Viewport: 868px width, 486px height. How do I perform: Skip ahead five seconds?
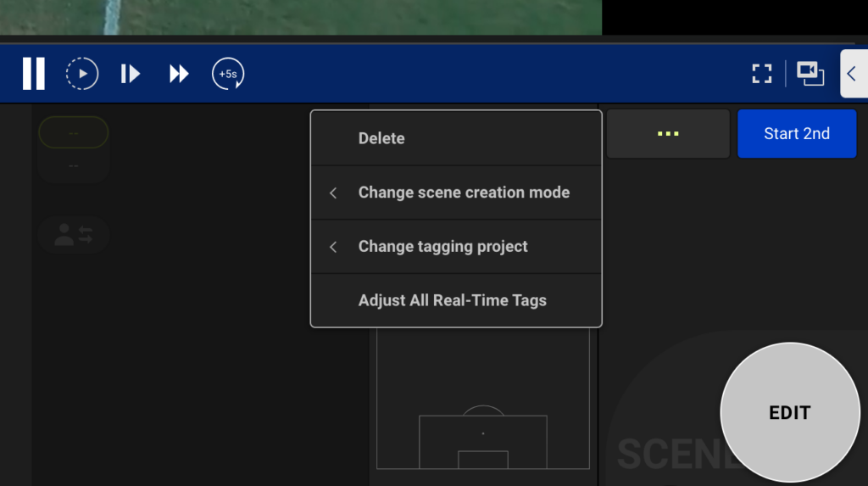(x=228, y=74)
